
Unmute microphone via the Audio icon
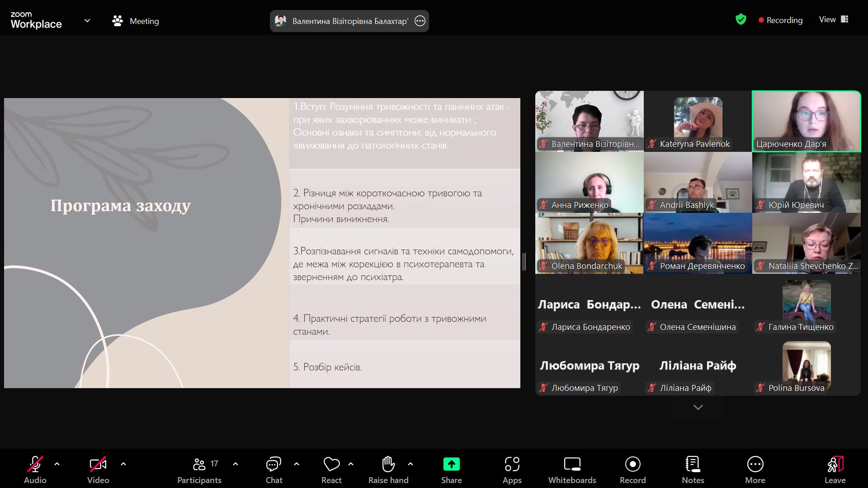(x=35, y=464)
